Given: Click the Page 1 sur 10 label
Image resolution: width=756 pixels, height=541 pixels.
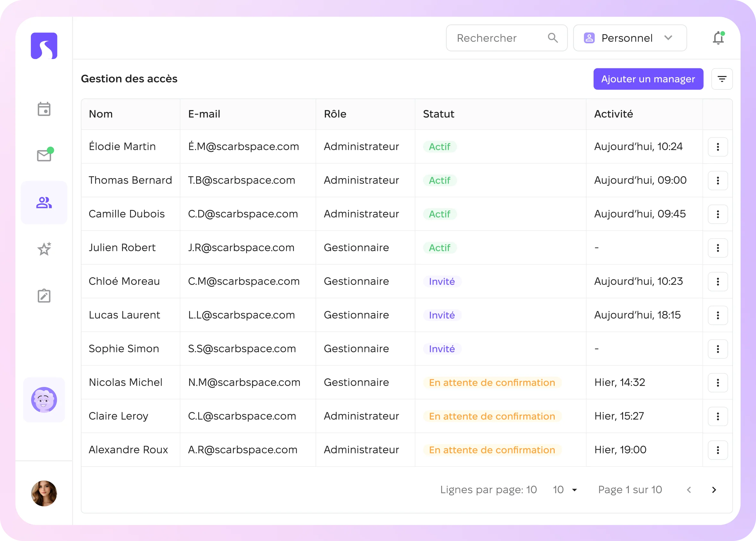Looking at the screenshot, I should click(x=630, y=490).
